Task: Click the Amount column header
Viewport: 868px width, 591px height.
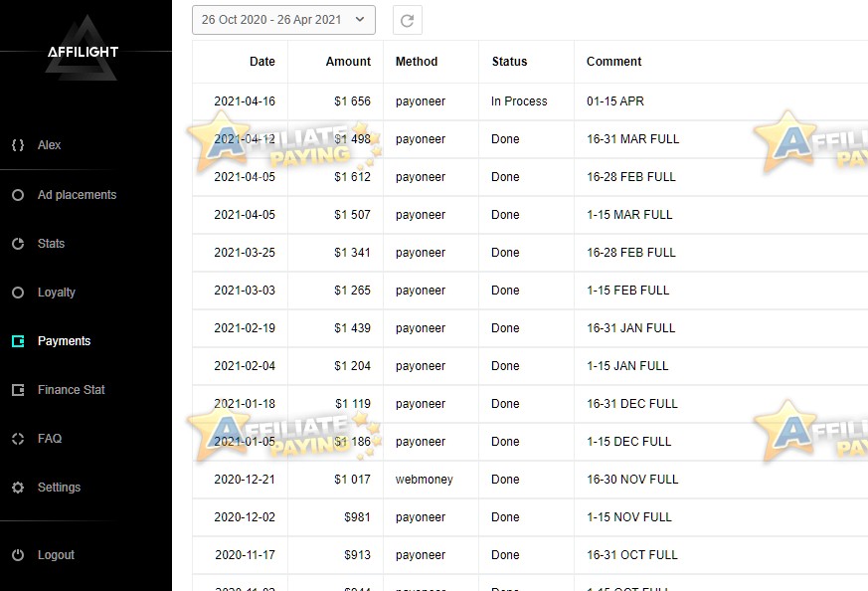Action: click(x=348, y=62)
